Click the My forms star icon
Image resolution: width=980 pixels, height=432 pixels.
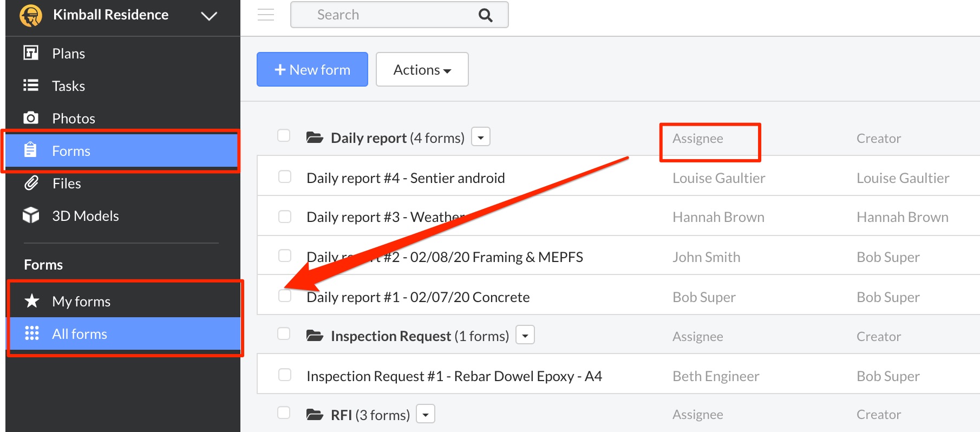32,301
